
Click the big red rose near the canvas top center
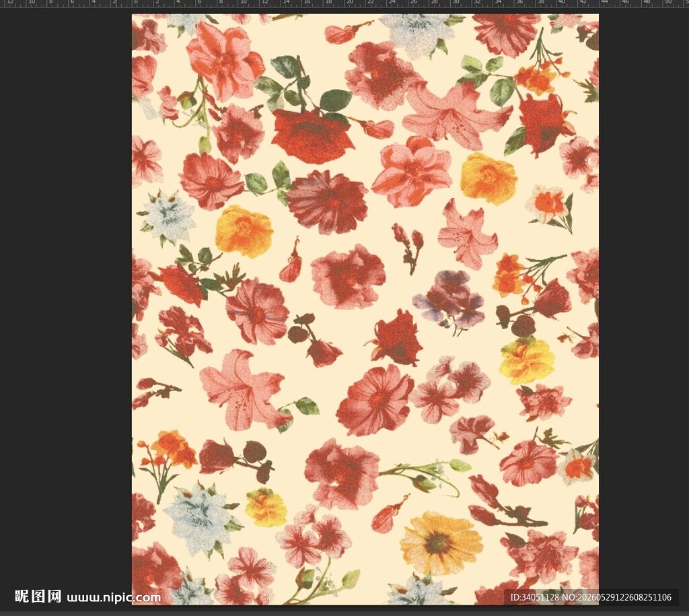point(312,135)
